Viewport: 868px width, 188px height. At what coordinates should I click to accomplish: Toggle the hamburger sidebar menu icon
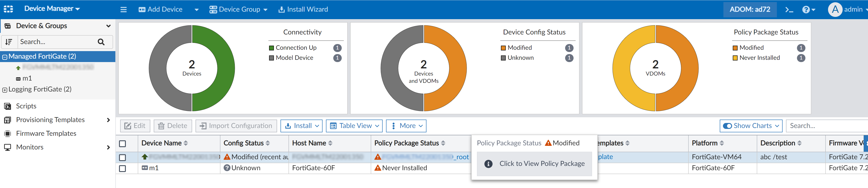point(124,9)
